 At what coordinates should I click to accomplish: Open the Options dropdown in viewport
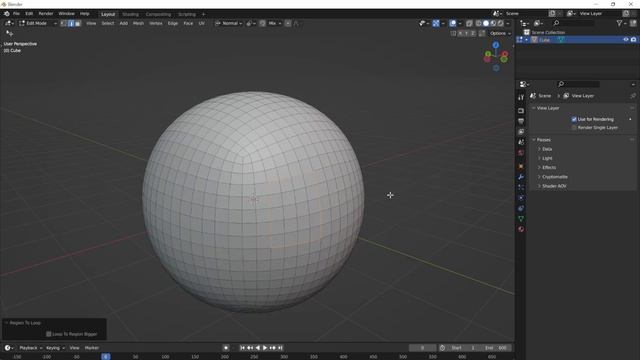500,33
